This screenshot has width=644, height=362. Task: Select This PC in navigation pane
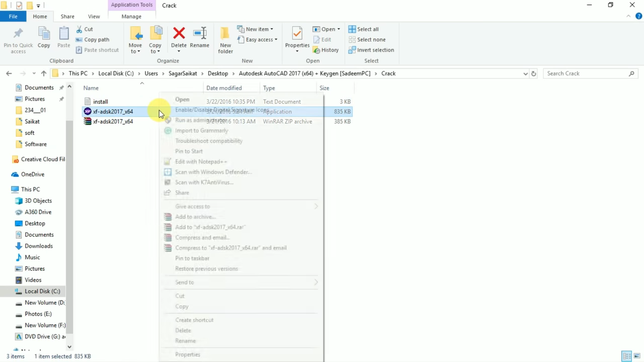[30, 189]
